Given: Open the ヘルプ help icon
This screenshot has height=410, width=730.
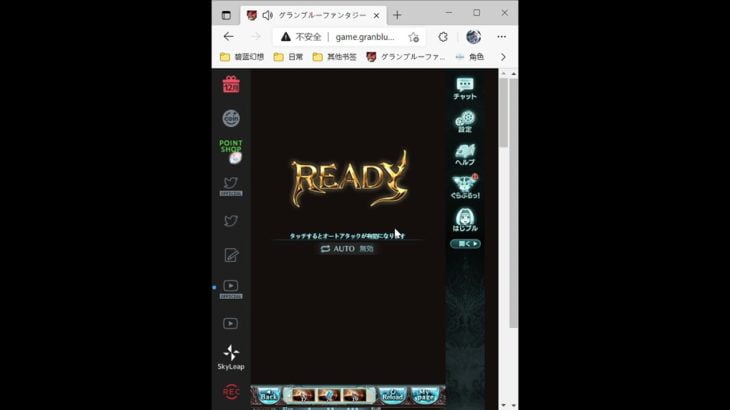Looking at the screenshot, I should point(465,155).
